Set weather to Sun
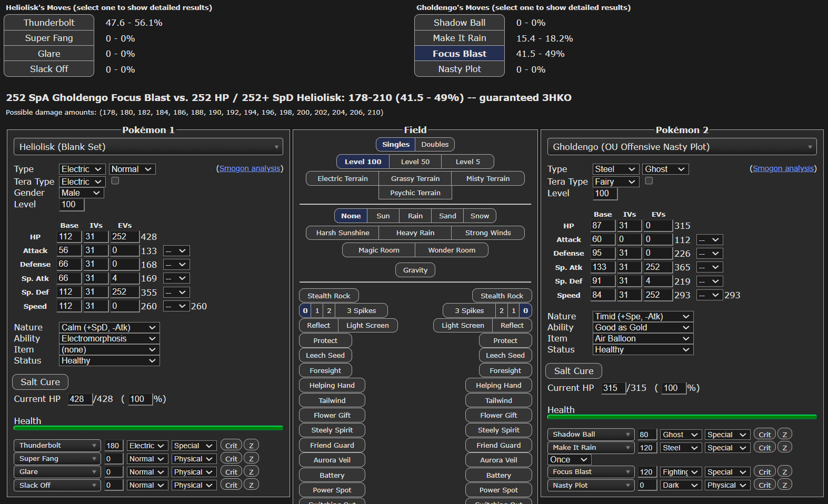Screen dimensions: 828x504 tap(383, 216)
